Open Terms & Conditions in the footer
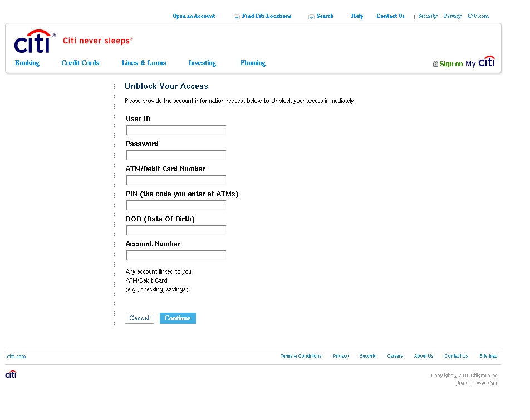This screenshot has width=530, height=420. click(x=301, y=356)
